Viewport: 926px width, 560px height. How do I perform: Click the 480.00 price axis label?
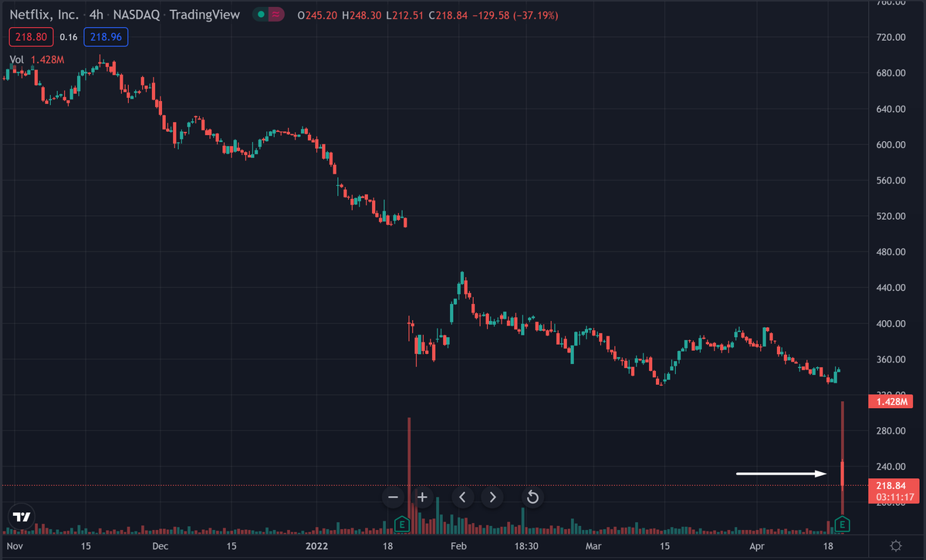(890, 252)
